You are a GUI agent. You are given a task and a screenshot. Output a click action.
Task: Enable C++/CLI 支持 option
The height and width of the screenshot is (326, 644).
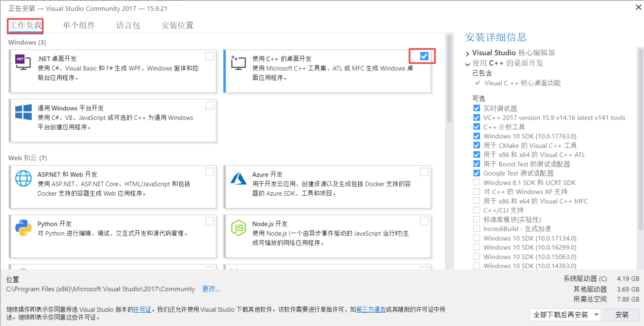(x=476, y=210)
